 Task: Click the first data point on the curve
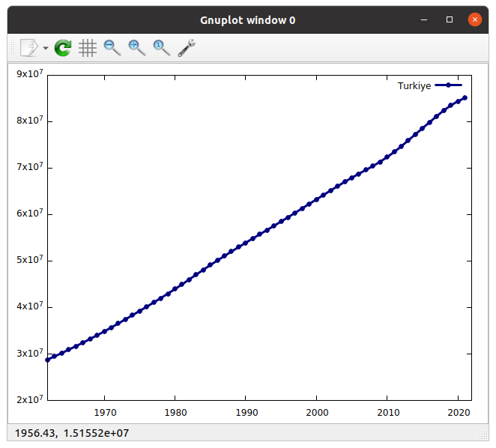(x=47, y=360)
